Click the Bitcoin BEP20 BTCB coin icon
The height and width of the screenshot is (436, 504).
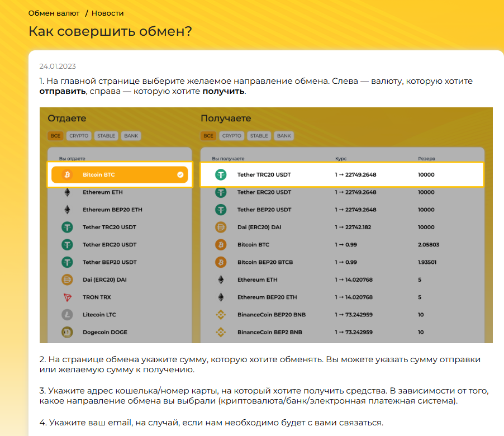pyautogui.click(x=221, y=262)
